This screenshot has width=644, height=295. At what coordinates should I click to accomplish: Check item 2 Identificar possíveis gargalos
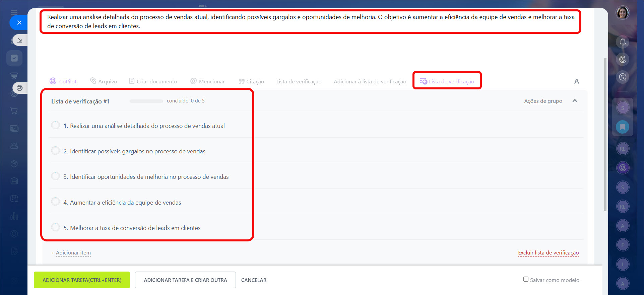tap(55, 151)
